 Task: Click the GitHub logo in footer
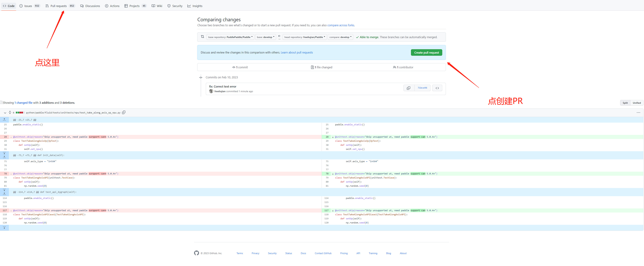point(196,253)
